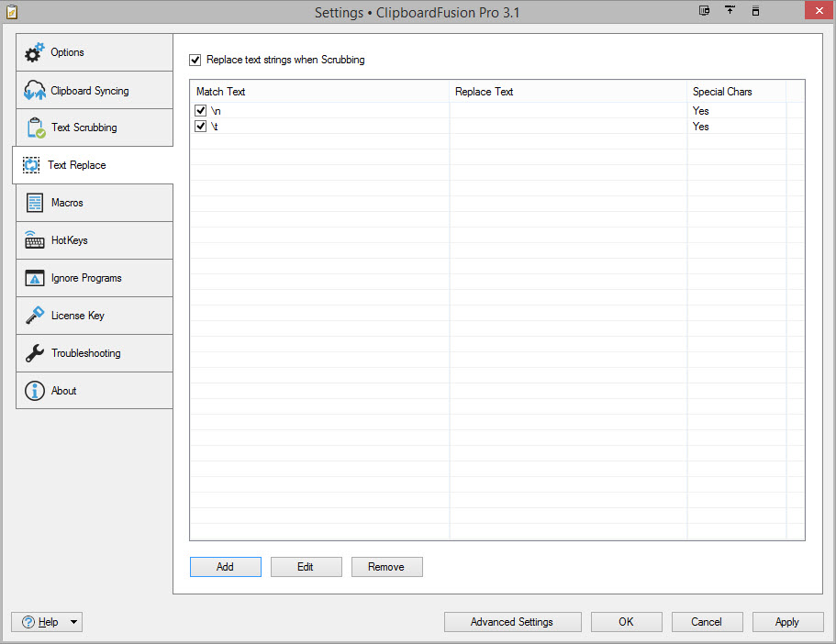Click 'Yes' in the \n row
Viewport: 836px width, 644px height.
[x=700, y=111]
